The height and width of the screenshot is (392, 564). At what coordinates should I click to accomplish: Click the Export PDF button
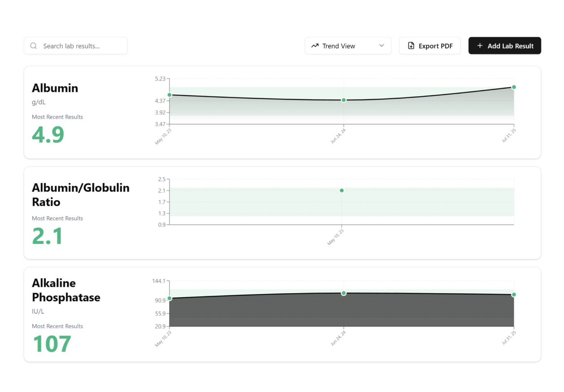[430, 46]
